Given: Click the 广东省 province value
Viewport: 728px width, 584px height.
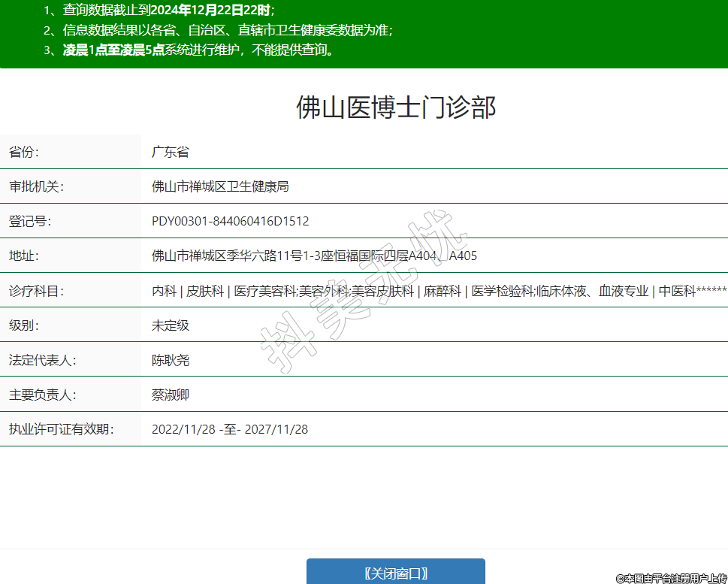Looking at the screenshot, I should point(171,152).
